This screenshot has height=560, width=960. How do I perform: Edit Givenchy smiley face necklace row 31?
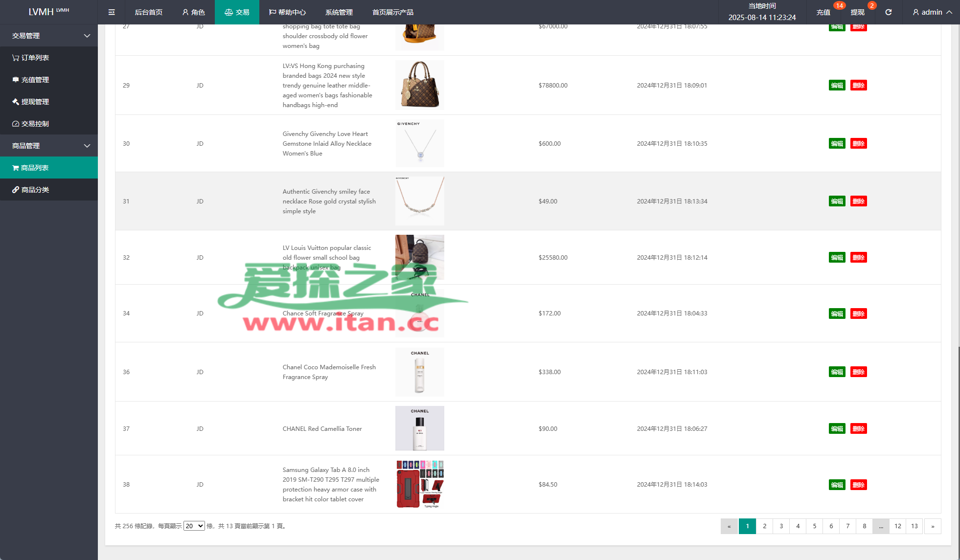(837, 202)
